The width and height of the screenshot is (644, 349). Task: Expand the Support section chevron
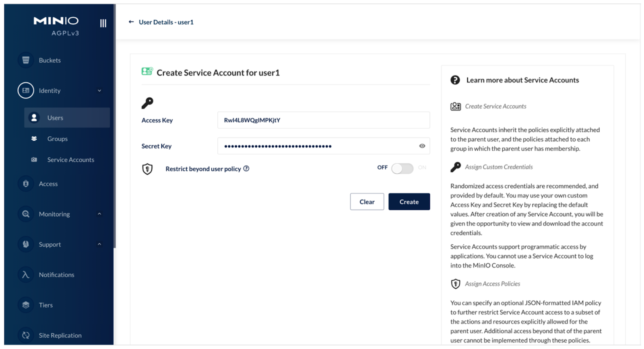99,244
